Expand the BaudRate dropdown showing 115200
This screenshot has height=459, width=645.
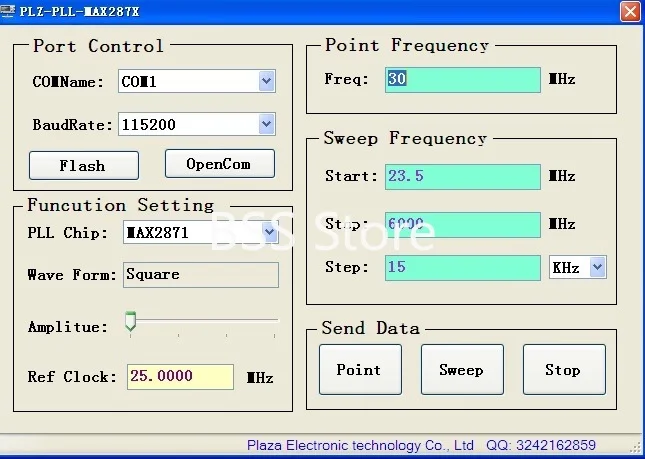[x=197, y=124]
